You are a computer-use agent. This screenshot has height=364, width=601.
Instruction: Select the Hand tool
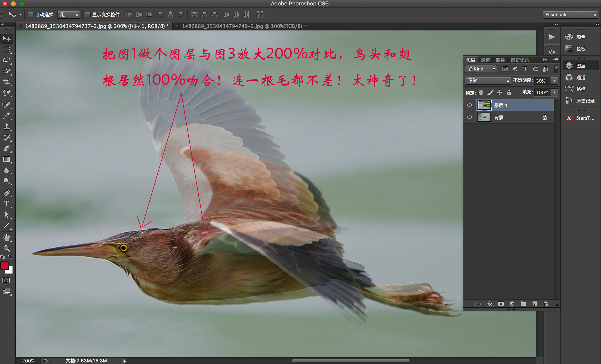click(x=7, y=238)
